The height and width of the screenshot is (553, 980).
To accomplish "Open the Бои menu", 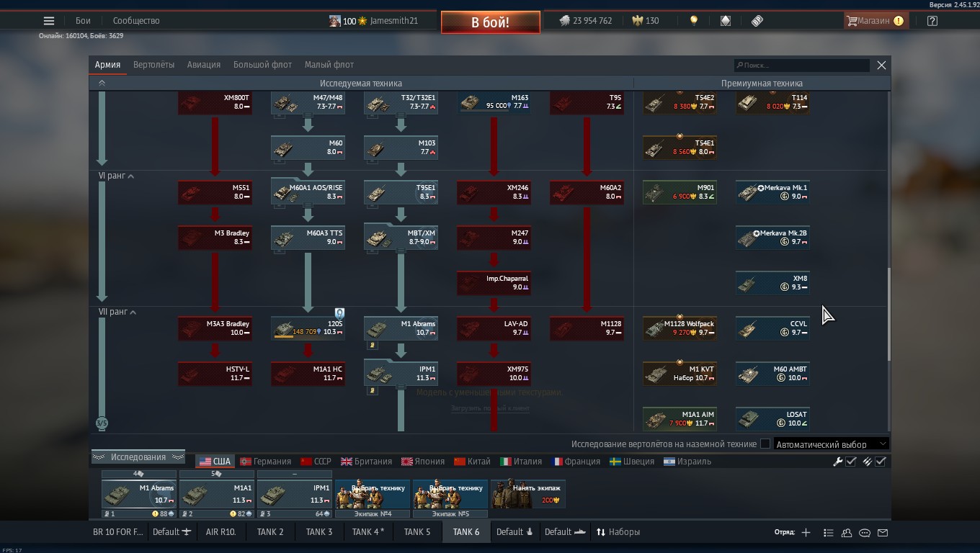I will click(84, 21).
